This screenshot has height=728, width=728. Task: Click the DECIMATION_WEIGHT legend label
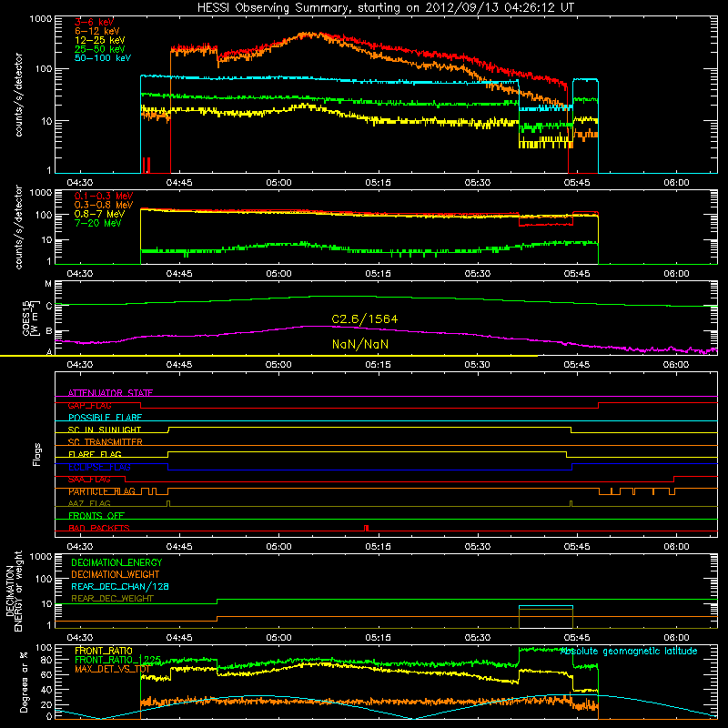point(116,574)
